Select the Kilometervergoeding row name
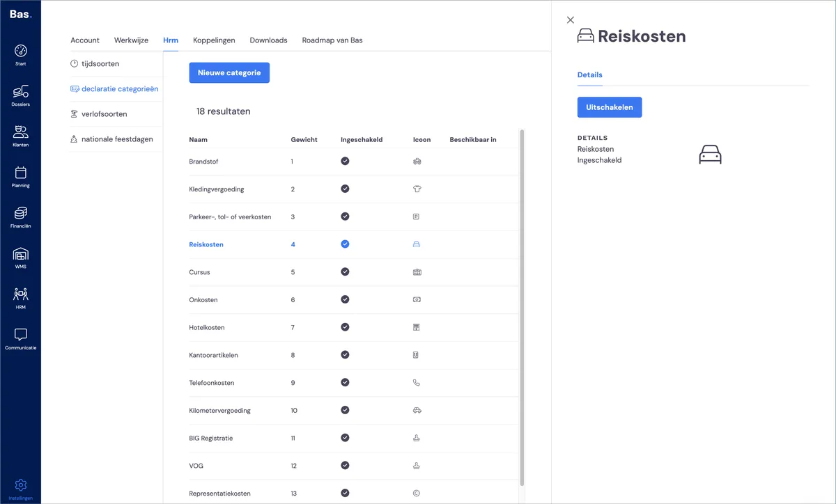This screenshot has height=504, width=836. (220, 411)
